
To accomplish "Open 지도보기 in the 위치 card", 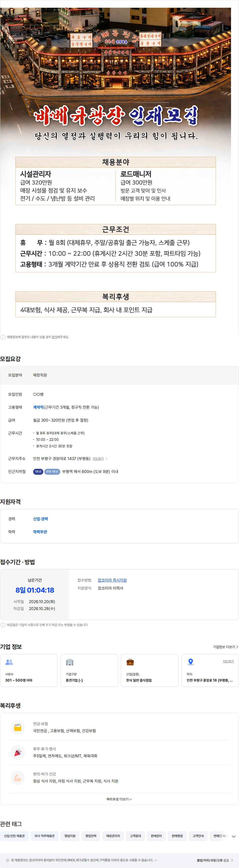I will tap(228, 661).
